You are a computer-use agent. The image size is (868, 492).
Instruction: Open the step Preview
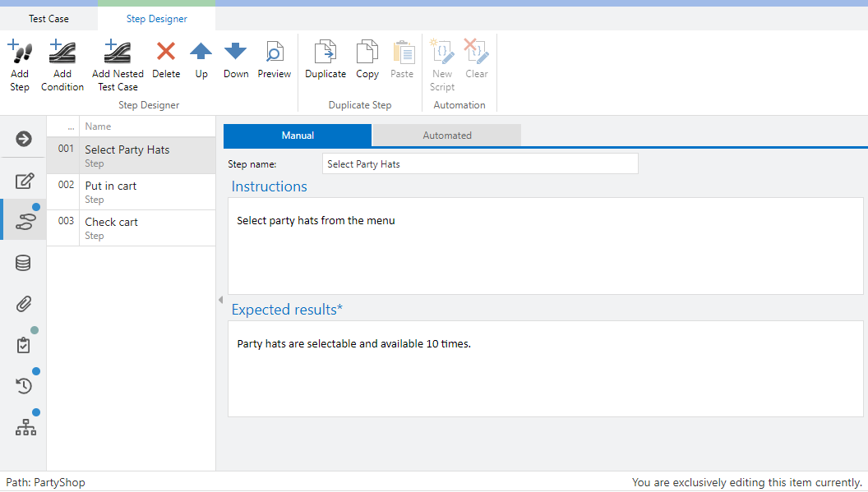pos(274,53)
